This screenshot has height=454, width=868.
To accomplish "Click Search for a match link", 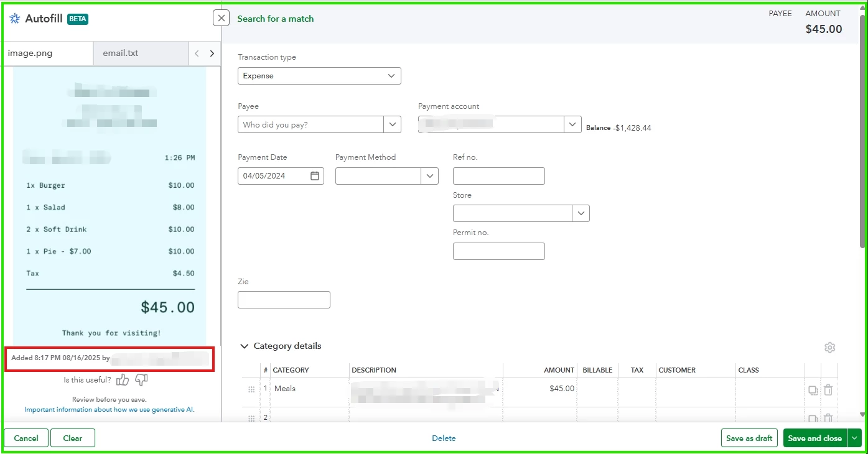I will point(276,19).
